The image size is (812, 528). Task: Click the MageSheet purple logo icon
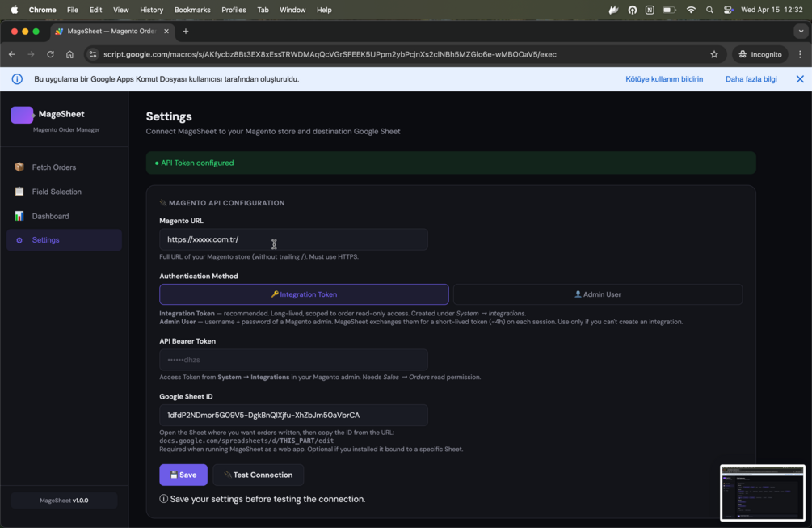coord(22,115)
